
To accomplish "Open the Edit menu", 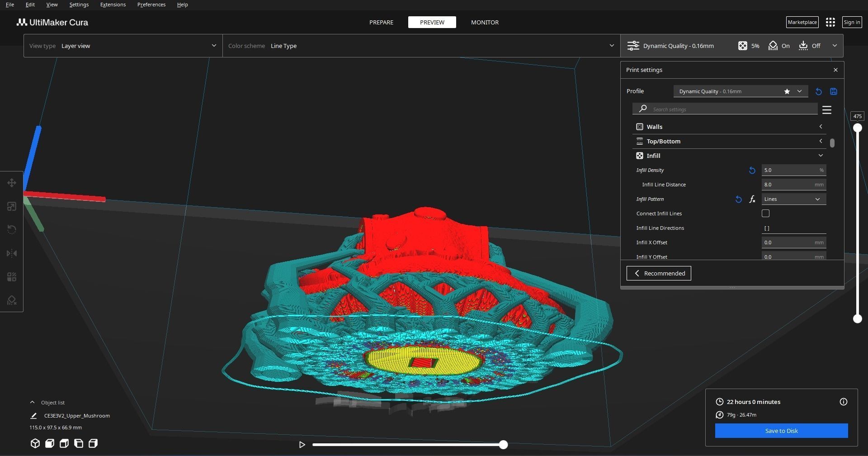I will coord(30,5).
